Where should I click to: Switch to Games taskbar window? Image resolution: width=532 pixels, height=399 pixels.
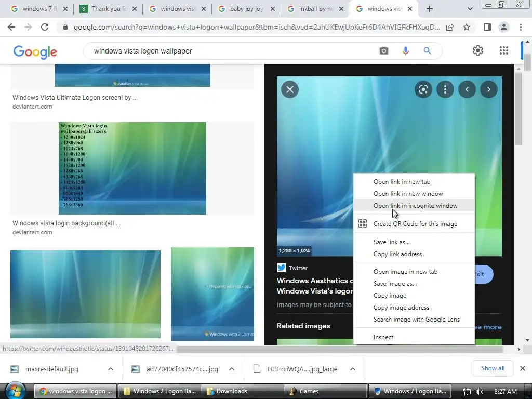pyautogui.click(x=326, y=391)
